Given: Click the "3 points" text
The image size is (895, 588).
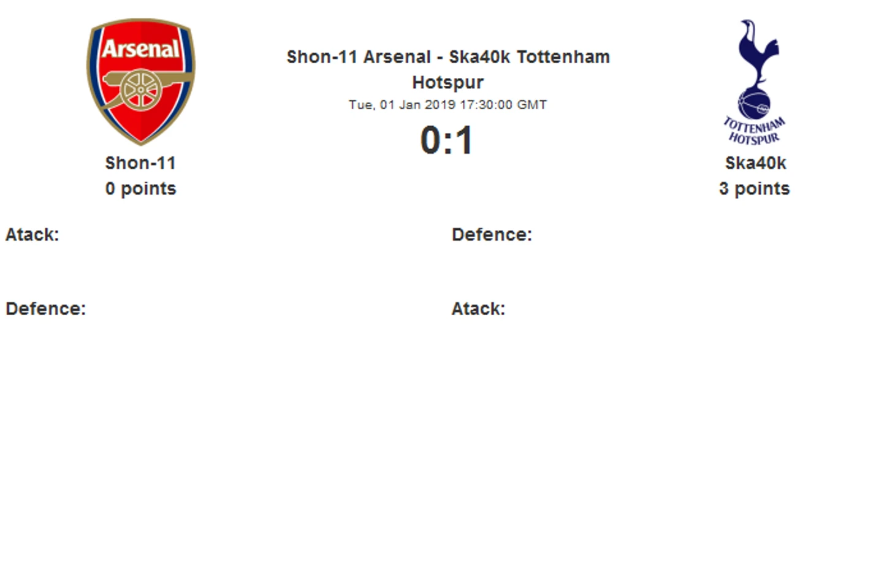Looking at the screenshot, I should [x=754, y=189].
